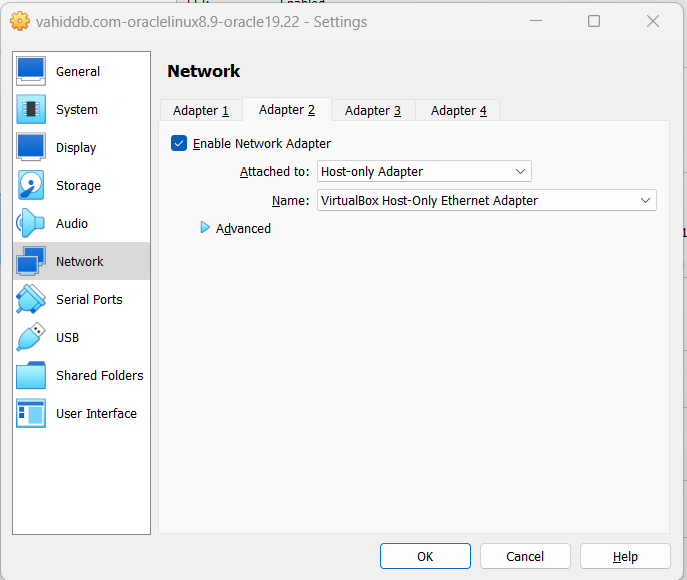Switch to the Adapter 4 tab

click(x=458, y=111)
